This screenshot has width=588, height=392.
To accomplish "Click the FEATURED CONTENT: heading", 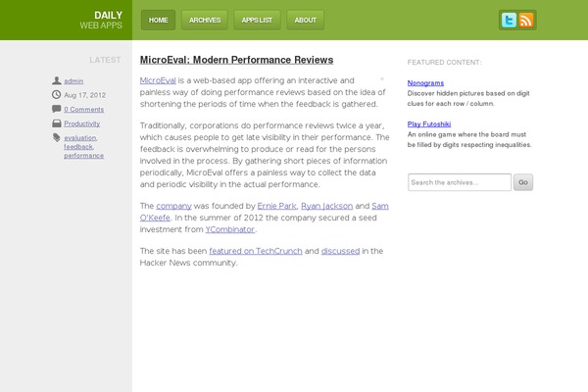I will pos(444,63).
